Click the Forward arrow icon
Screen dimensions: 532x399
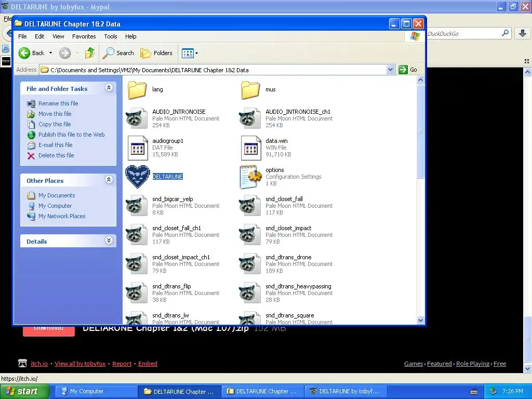coord(65,53)
